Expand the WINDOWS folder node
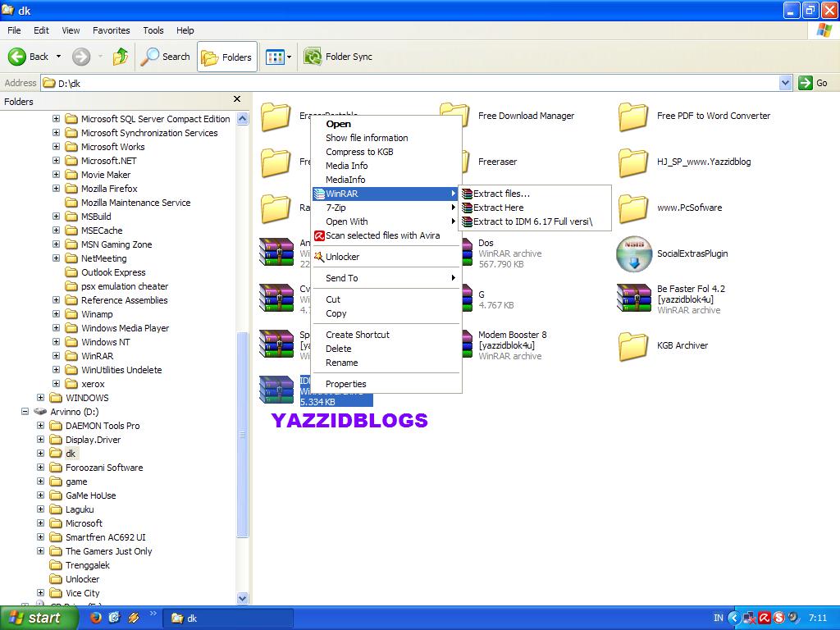The width and height of the screenshot is (840, 630). (x=41, y=397)
